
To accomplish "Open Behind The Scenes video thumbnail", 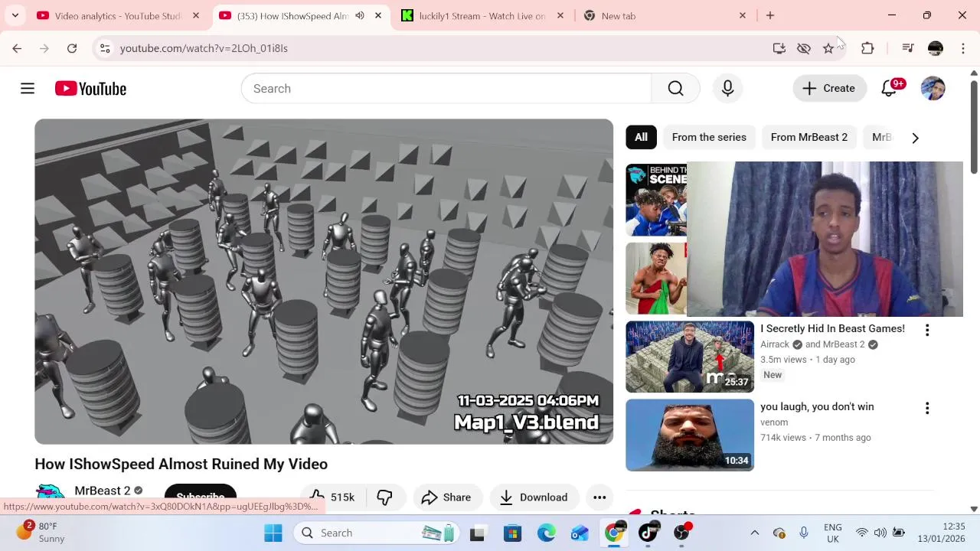I will point(656,200).
